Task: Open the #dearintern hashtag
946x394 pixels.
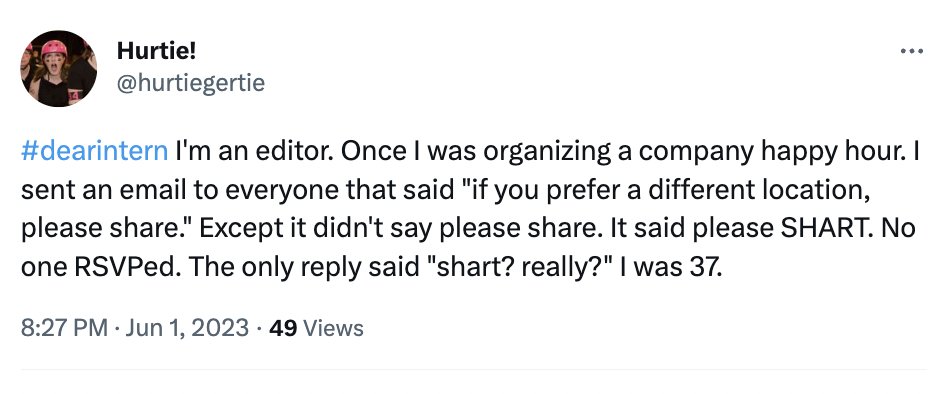Action: tap(95, 152)
